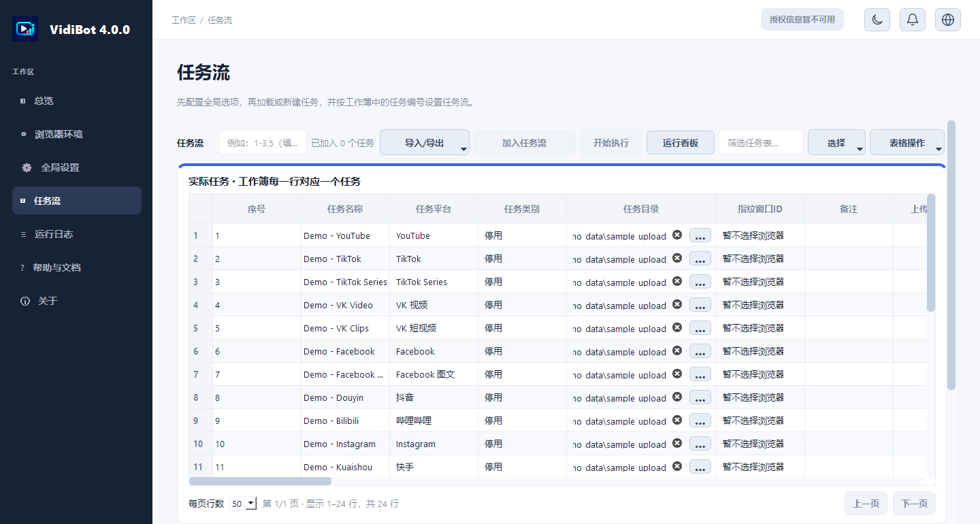Clear the task directory in Demo - VK Clips row
The height and width of the screenshot is (524, 980).
(677, 327)
